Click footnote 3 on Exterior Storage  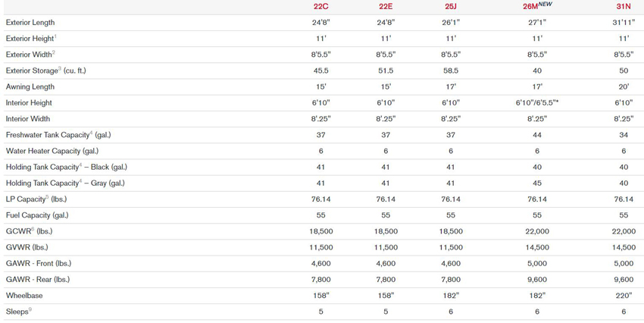point(60,68)
